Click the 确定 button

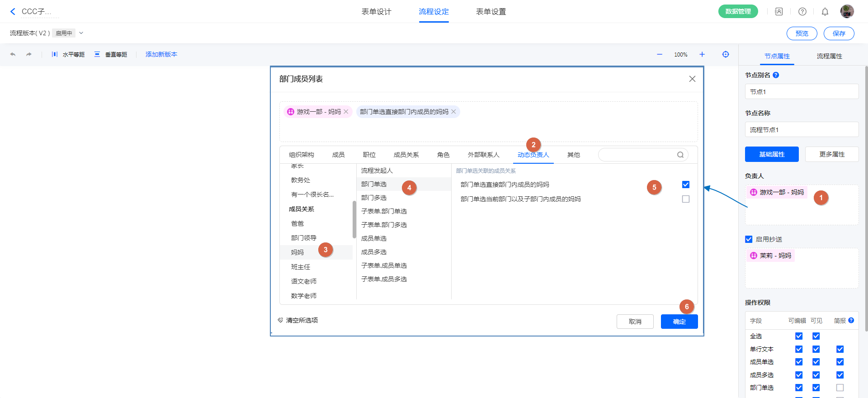679,322
